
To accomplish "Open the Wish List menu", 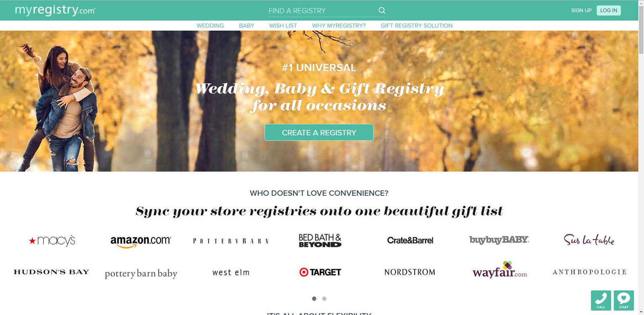I will [283, 25].
